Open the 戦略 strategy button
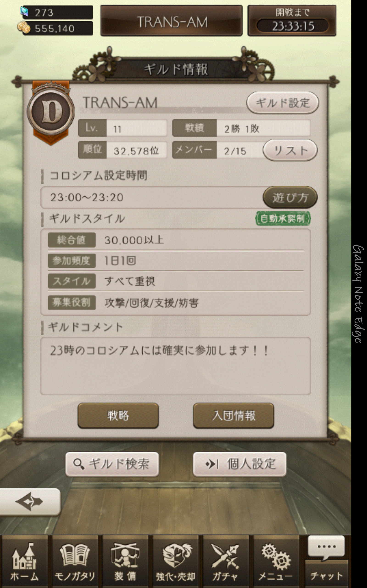The height and width of the screenshot is (588, 367). tap(118, 416)
